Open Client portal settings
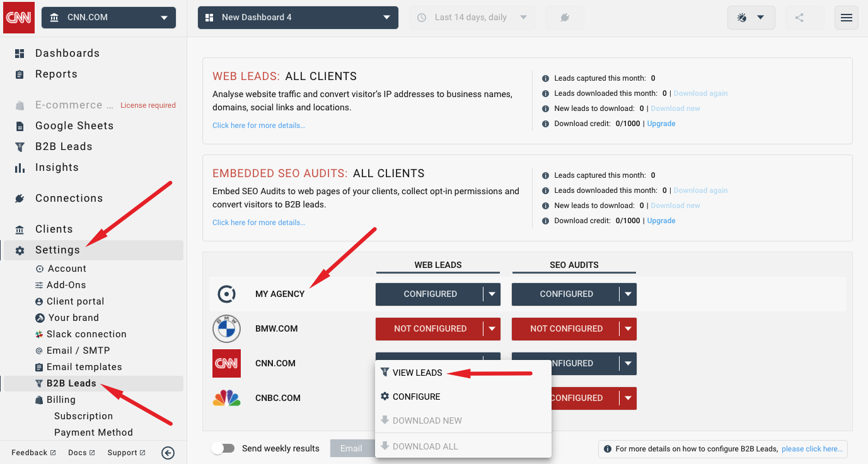Image resolution: width=868 pixels, height=464 pixels. 75,301
